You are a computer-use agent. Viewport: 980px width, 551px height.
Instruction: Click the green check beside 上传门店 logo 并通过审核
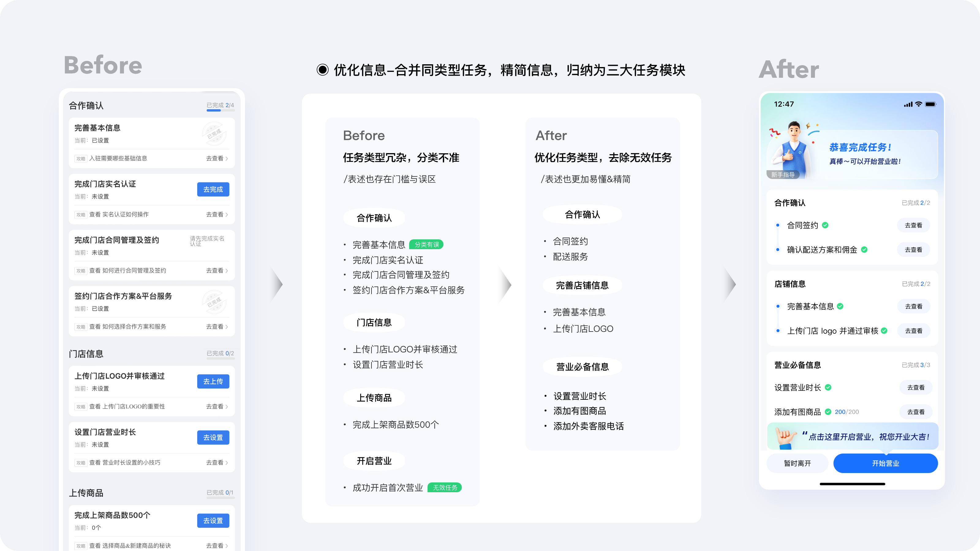[x=884, y=331]
